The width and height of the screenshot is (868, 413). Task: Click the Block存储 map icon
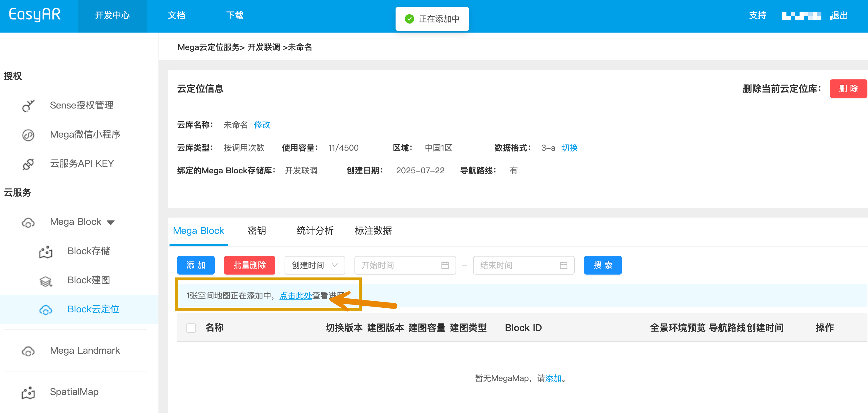(x=46, y=252)
